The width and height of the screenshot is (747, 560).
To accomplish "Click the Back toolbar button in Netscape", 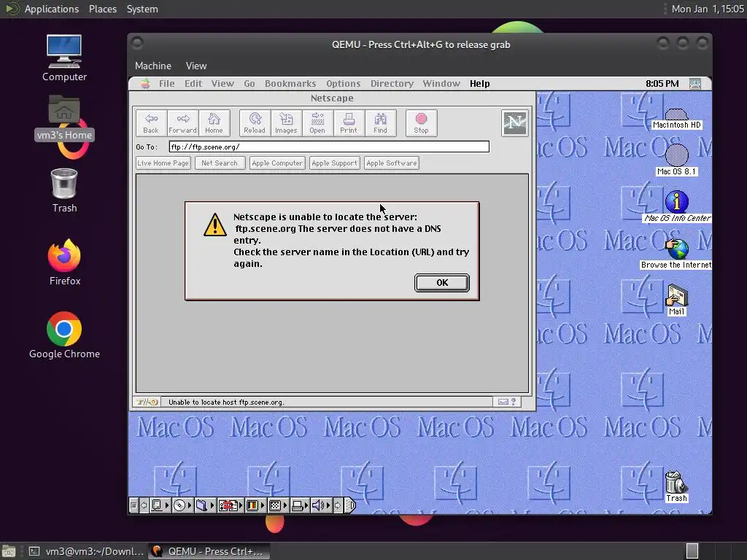I will click(x=151, y=123).
